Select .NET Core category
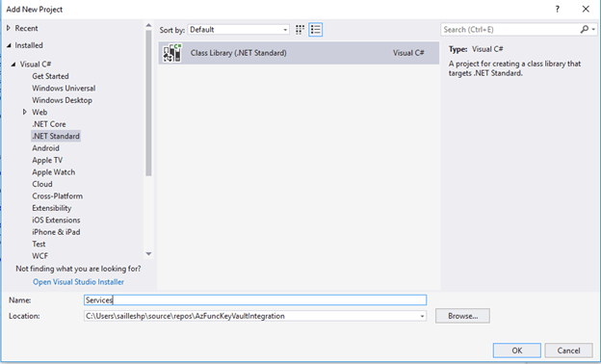 [x=49, y=124]
